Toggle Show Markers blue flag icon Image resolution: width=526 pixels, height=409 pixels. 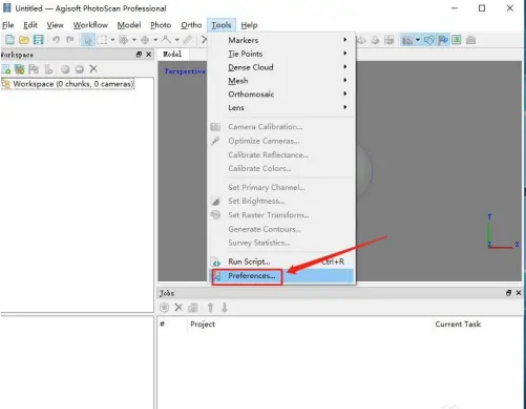click(x=443, y=40)
